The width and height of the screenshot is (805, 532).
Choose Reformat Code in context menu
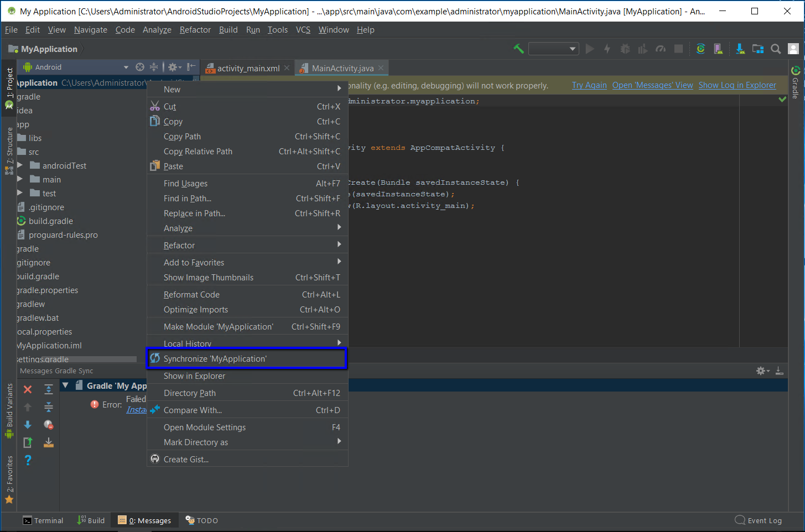pos(247,294)
